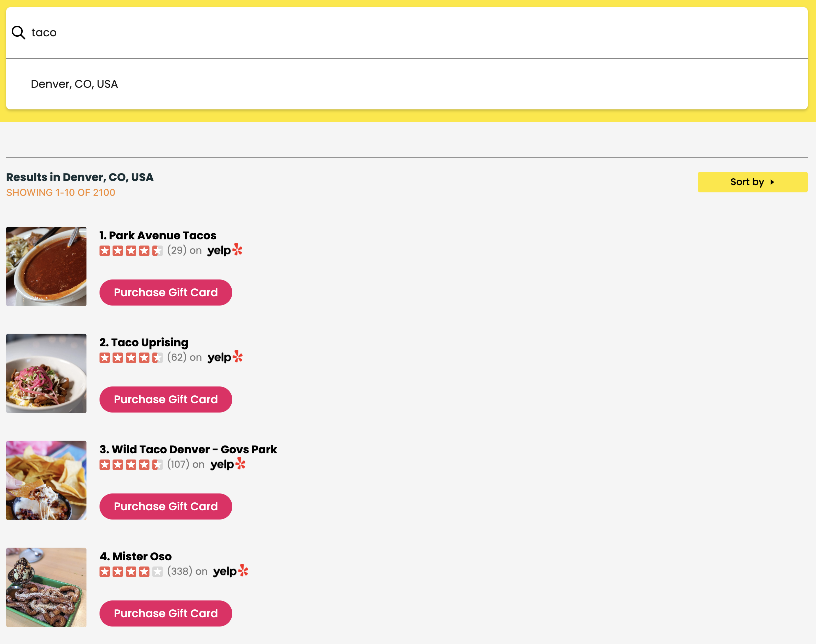Screen dimensions: 816x644
Task: Click the Denver, CO, USA location field
Action: pyautogui.click(x=407, y=84)
